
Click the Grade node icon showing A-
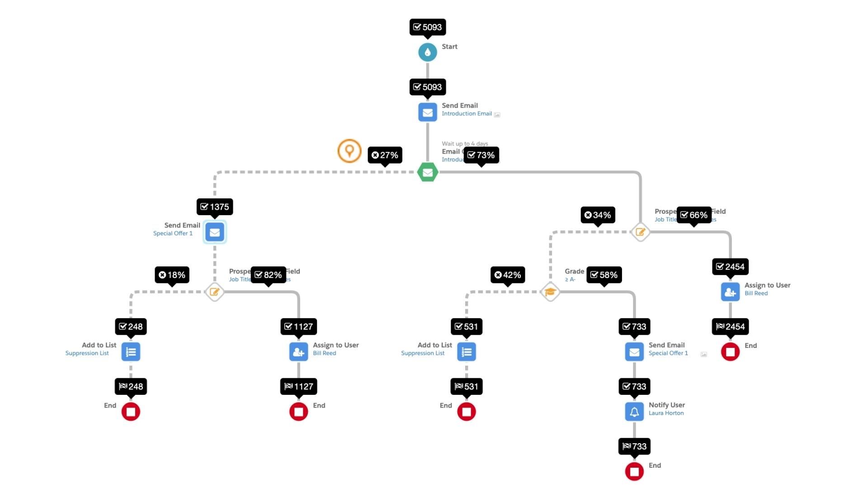click(550, 291)
